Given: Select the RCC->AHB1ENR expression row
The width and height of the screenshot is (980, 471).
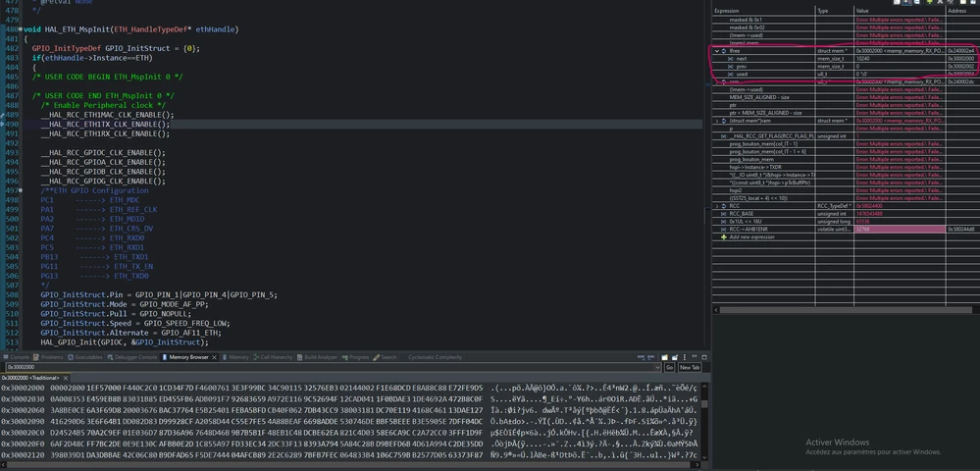Looking at the screenshot, I should tap(846, 230).
